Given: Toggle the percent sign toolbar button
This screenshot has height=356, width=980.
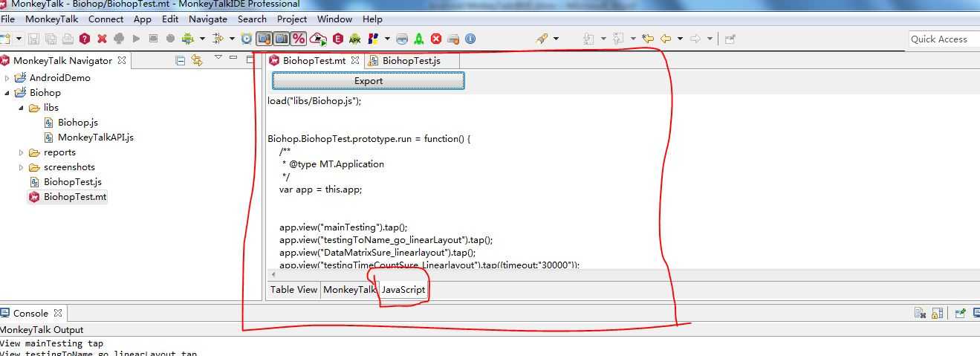Looking at the screenshot, I should [x=298, y=39].
